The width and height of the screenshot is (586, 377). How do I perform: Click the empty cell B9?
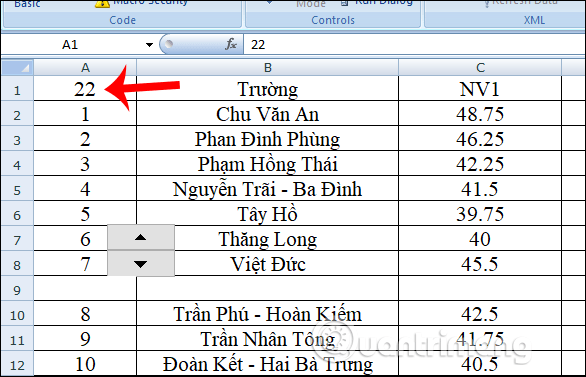(x=268, y=289)
